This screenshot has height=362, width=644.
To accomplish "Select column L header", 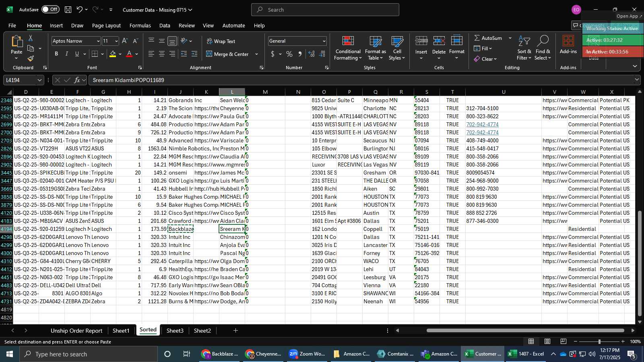I will tap(232, 92).
